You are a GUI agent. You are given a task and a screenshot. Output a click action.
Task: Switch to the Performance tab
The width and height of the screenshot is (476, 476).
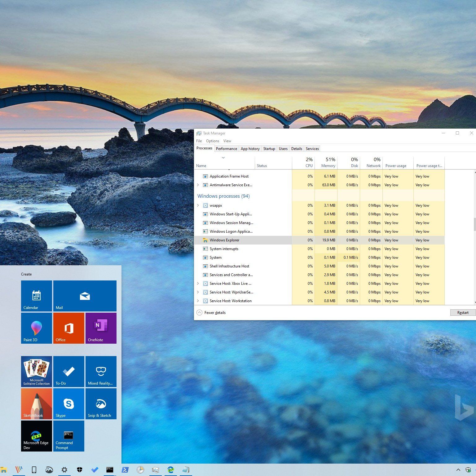[226, 149]
